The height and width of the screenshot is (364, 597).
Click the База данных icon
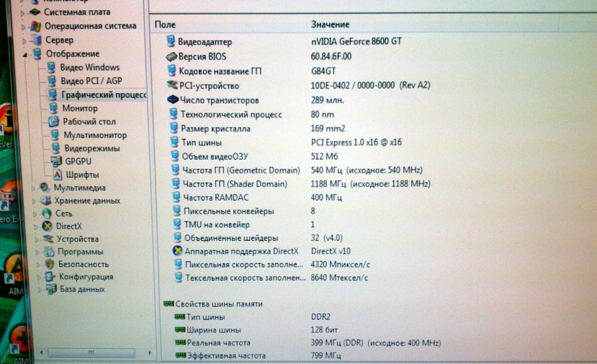[x=51, y=289]
